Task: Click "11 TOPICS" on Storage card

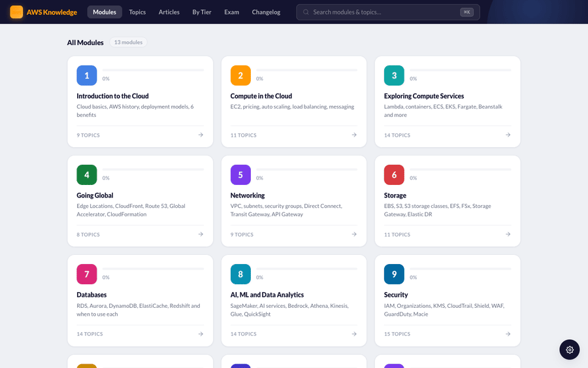Action: (x=397, y=235)
